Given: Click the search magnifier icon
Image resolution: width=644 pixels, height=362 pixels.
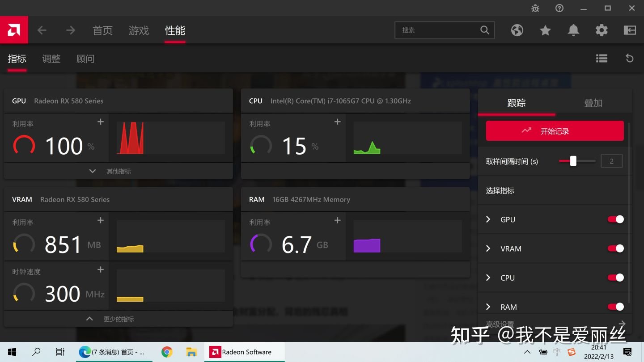Looking at the screenshot, I should pyautogui.click(x=485, y=30).
